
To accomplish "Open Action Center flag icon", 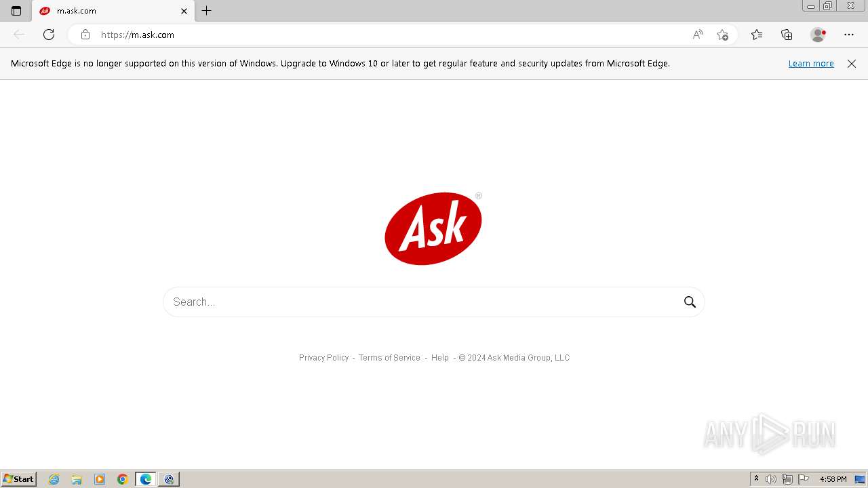I will click(x=804, y=479).
